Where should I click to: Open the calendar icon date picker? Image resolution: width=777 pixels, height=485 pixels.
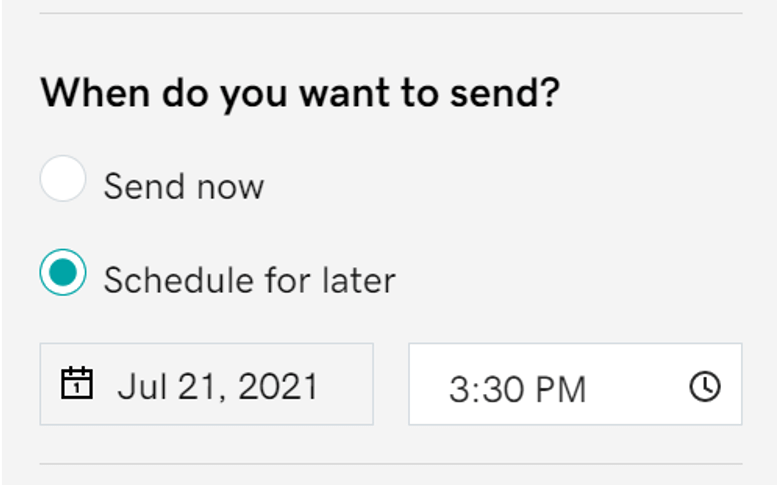tap(77, 383)
